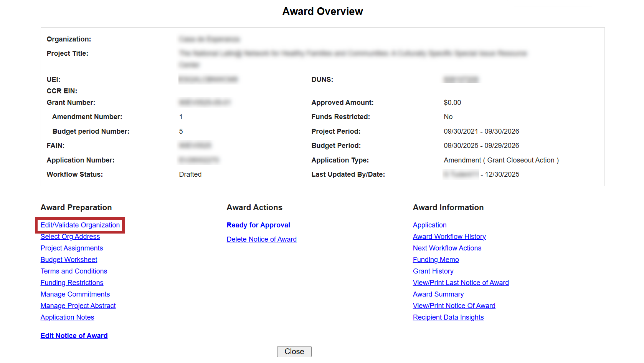The width and height of the screenshot is (644, 363).
Task: Open Project Assignments
Action: tap(72, 248)
